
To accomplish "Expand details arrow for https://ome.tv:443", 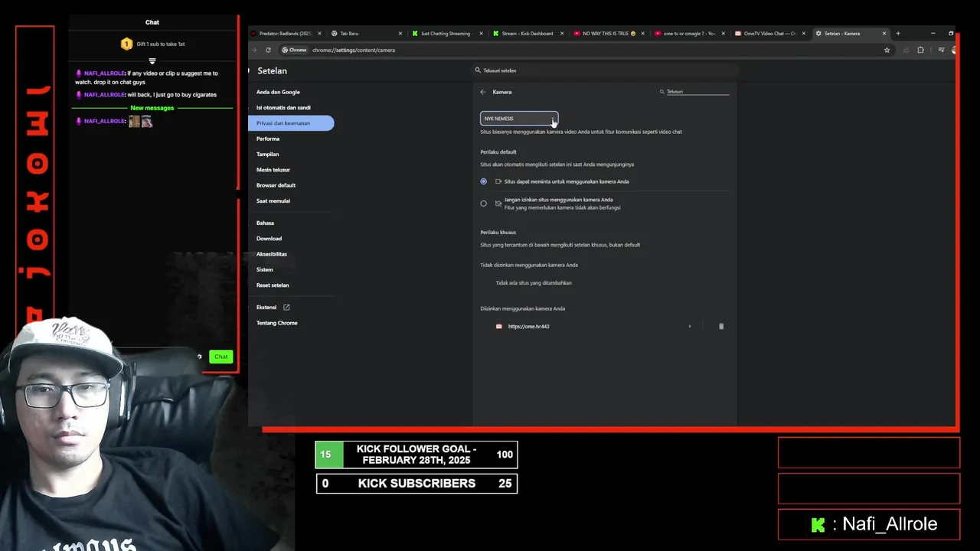I will (x=690, y=327).
